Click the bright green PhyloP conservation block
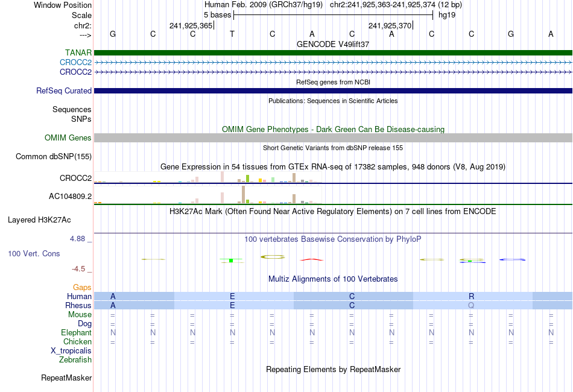573x392 pixels. point(231,261)
